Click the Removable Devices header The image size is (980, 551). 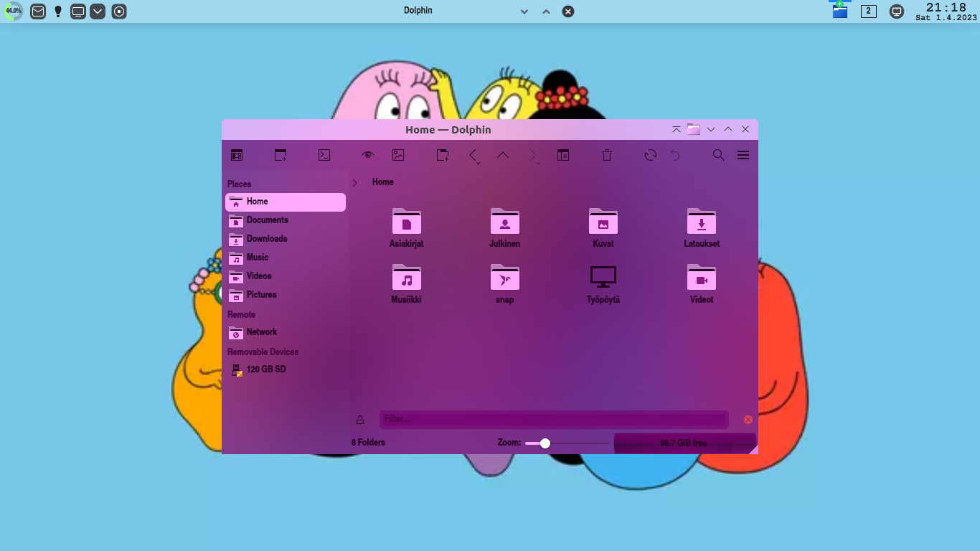(x=263, y=352)
